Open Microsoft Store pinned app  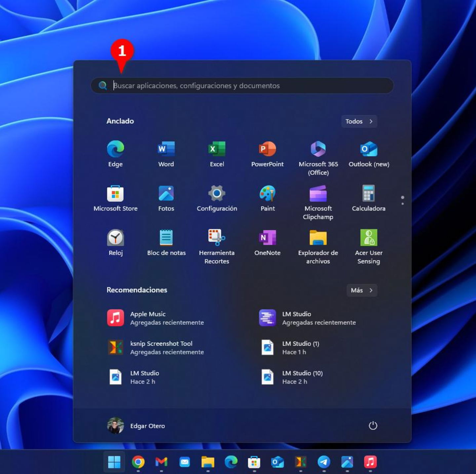click(115, 198)
